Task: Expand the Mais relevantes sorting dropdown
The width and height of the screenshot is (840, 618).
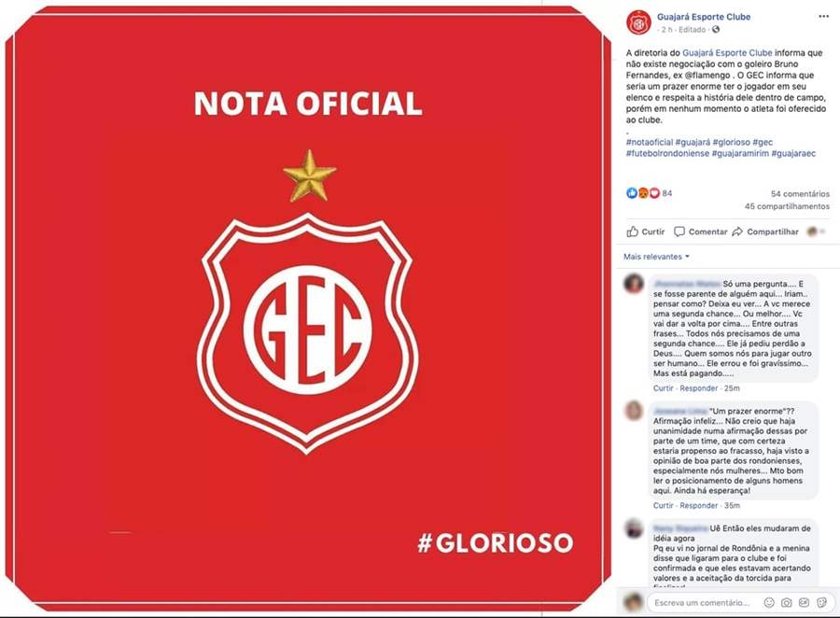Action: pos(656,257)
